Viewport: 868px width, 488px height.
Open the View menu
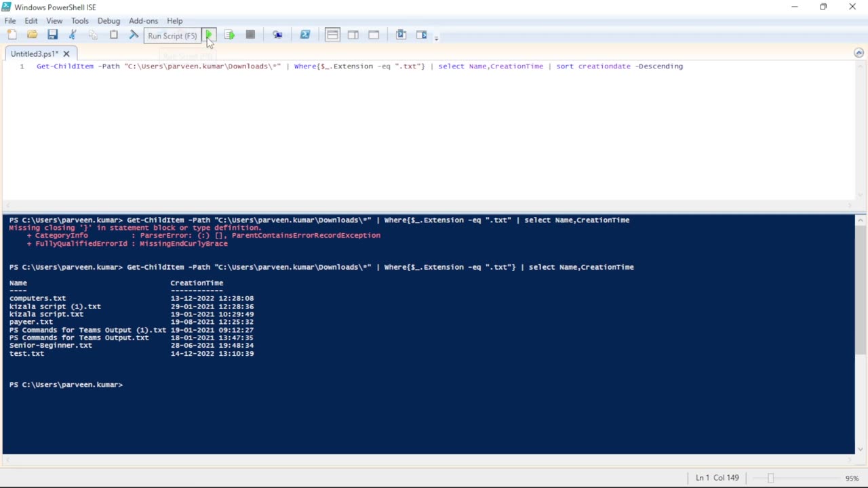pyautogui.click(x=54, y=21)
